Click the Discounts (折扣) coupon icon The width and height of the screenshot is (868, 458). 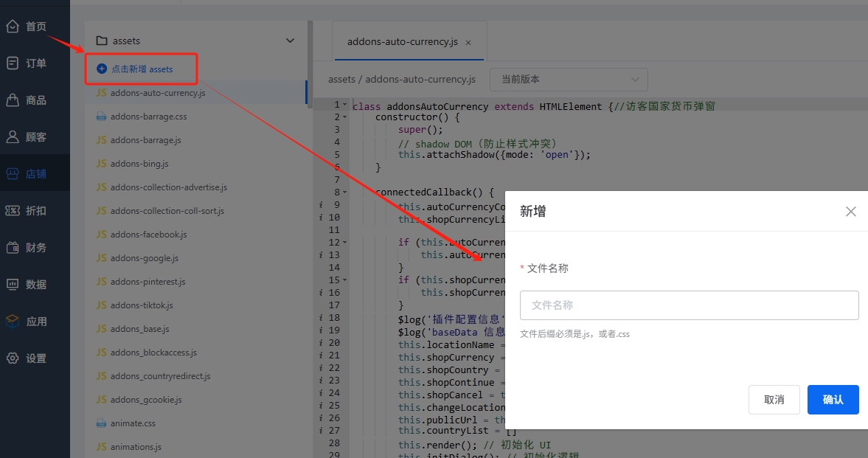13,211
